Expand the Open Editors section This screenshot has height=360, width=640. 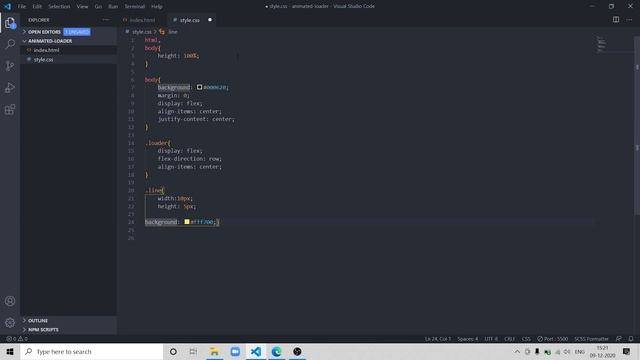tap(44, 32)
